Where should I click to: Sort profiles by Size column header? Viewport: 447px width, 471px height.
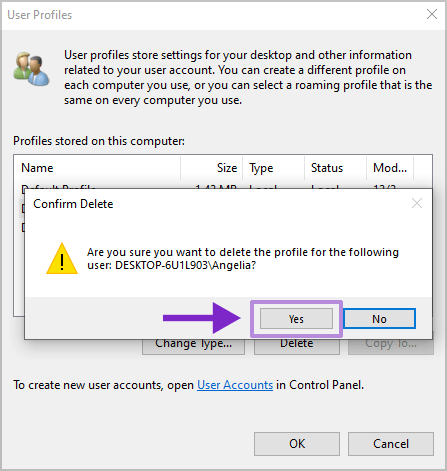tap(211, 168)
